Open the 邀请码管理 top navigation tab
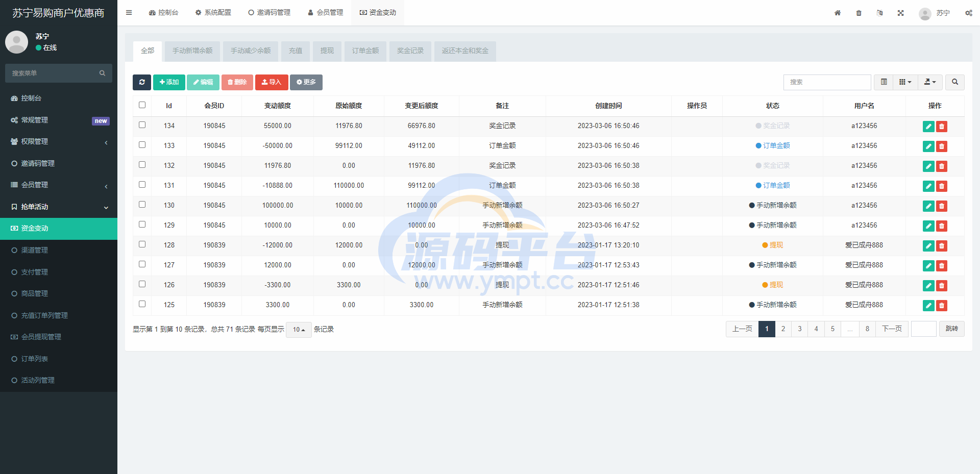 click(269, 13)
